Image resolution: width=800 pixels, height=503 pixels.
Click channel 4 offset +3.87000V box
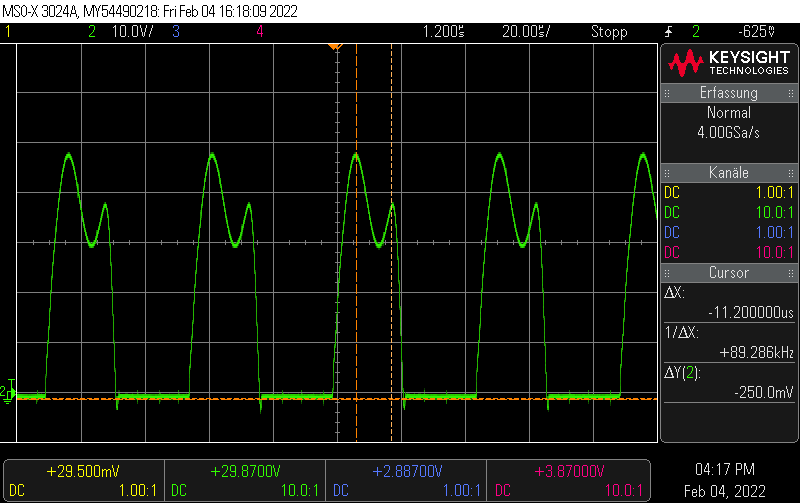(x=568, y=481)
